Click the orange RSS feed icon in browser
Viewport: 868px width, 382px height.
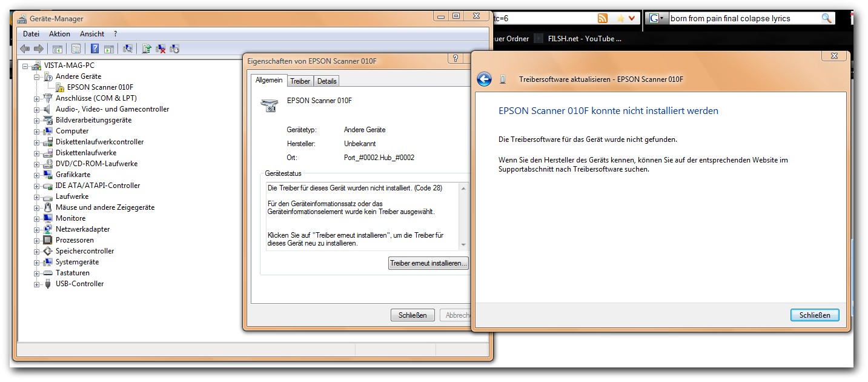603,18
